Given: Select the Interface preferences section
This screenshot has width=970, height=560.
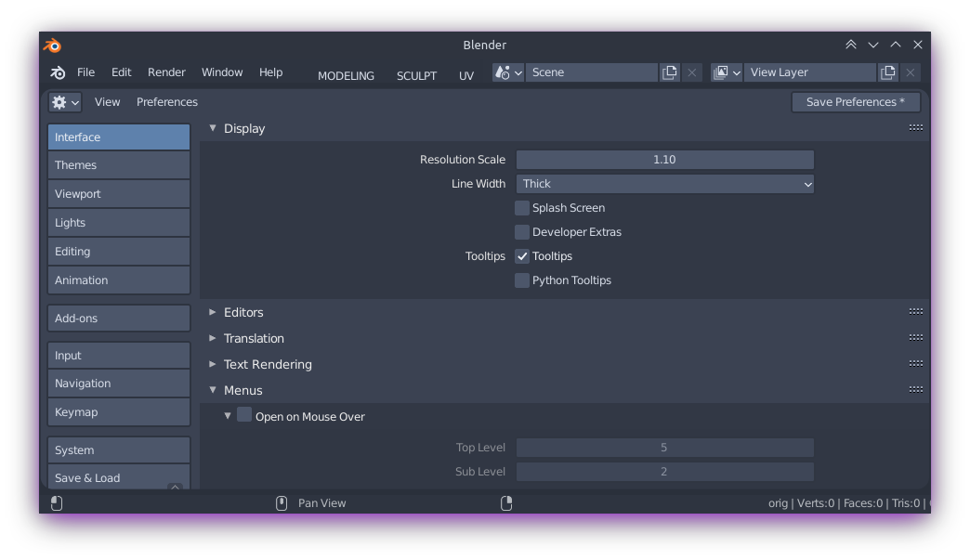Looking at the screenshot, I should 119,137.
